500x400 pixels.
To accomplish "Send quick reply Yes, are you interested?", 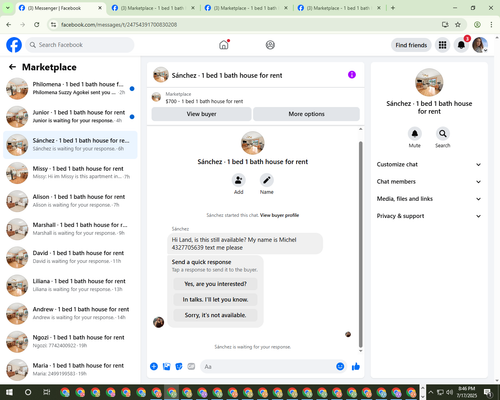I will click(215, 284).
